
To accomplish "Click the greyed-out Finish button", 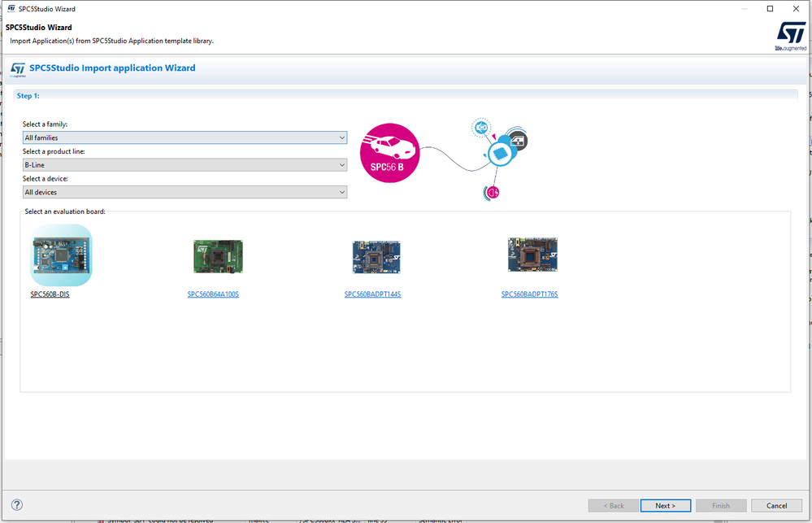I will click(x=721, y=505).
